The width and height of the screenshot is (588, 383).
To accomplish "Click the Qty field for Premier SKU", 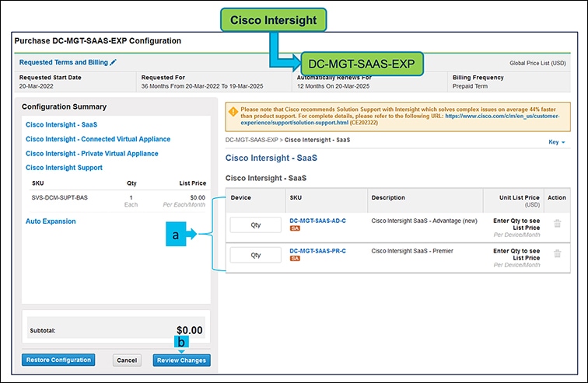I will [x=255, y=255].
